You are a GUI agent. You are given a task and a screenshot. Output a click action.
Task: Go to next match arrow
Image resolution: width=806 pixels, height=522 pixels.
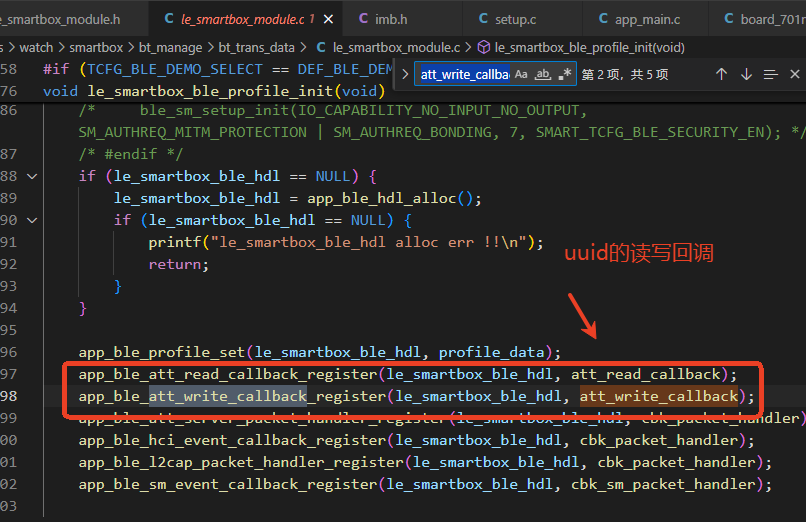coord(746,74)
